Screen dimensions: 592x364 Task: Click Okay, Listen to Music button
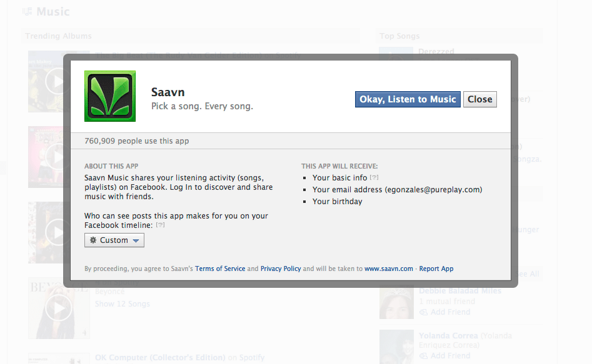point(408,99)
